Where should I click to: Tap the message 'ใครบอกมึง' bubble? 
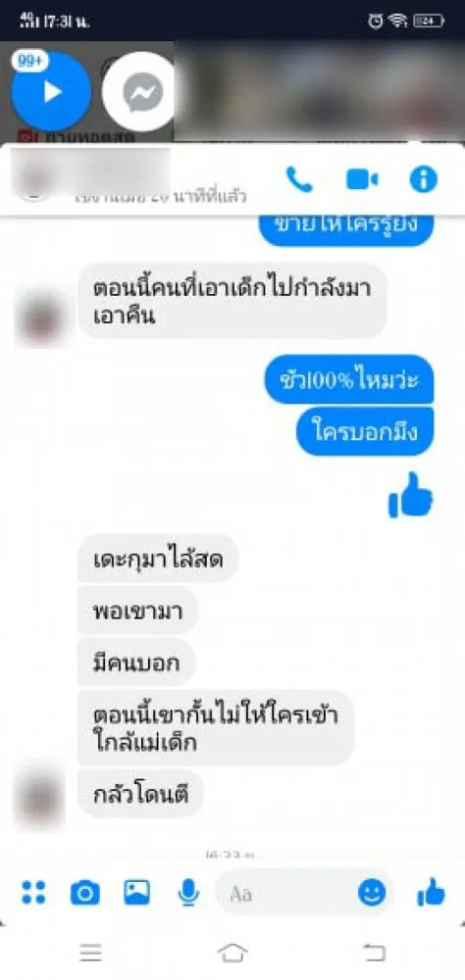(x=365, y=431)
